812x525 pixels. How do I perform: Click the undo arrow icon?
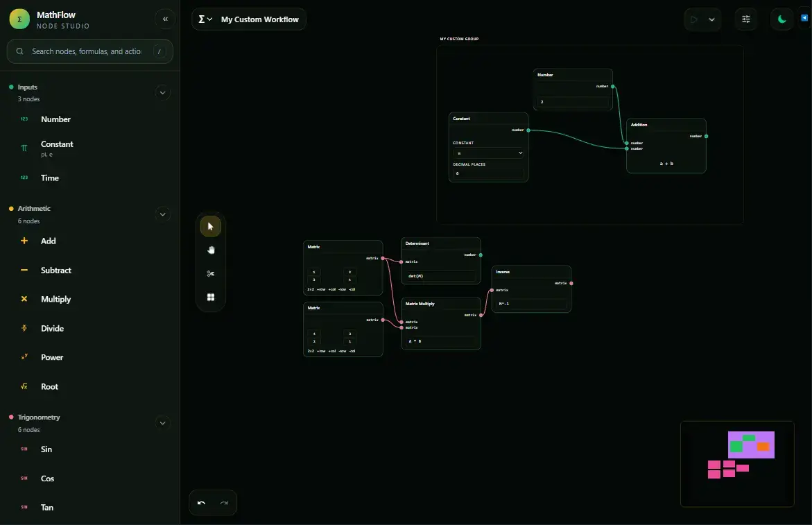[202, 503]
